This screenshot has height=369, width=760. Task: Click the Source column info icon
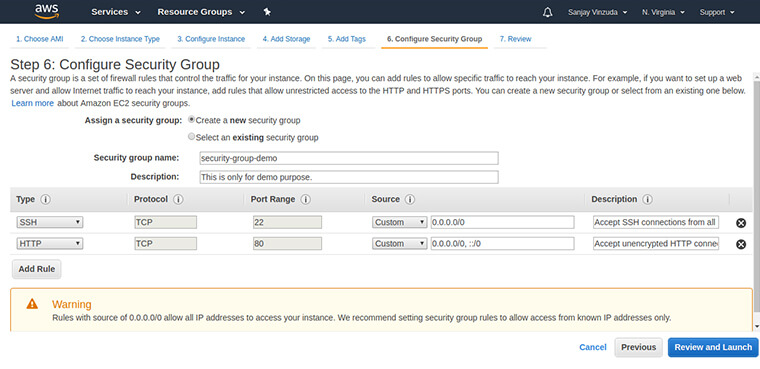click(x=410, y=199)
